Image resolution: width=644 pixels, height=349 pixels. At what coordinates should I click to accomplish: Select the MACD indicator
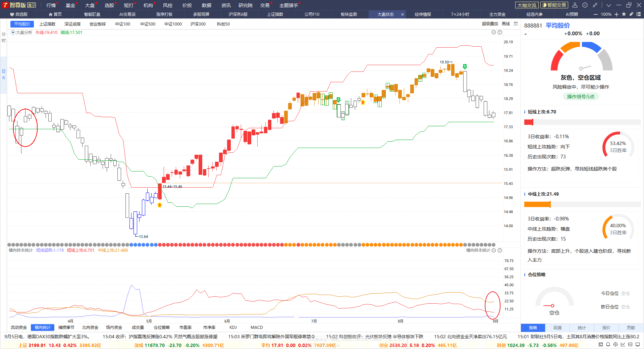[x=257, y=328]
